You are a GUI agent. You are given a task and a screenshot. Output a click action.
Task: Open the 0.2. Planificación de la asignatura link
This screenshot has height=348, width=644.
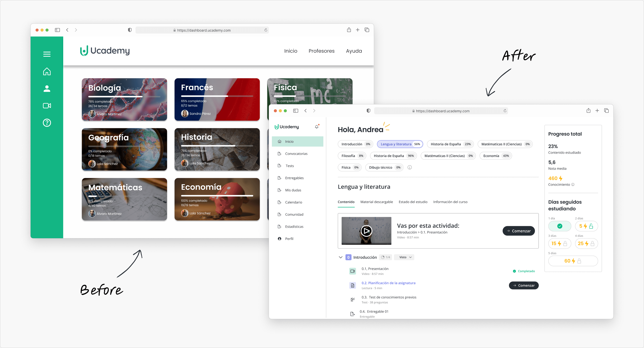[388, 283]
